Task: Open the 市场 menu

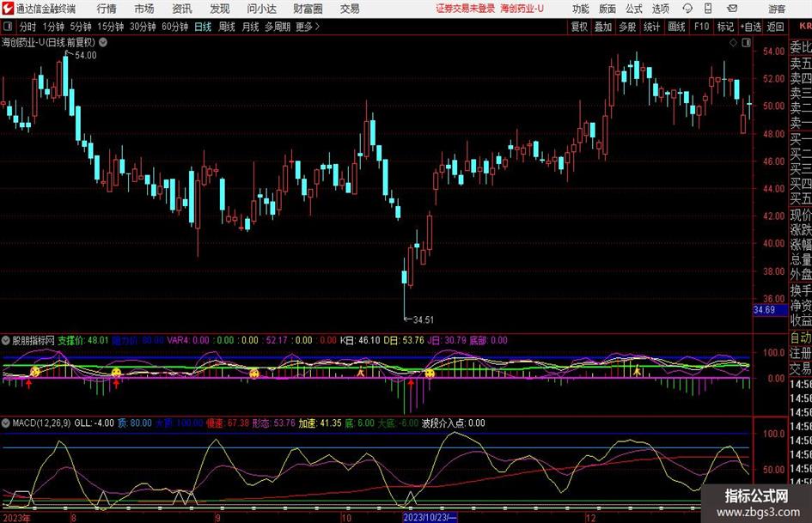Action: coord(144,9)
